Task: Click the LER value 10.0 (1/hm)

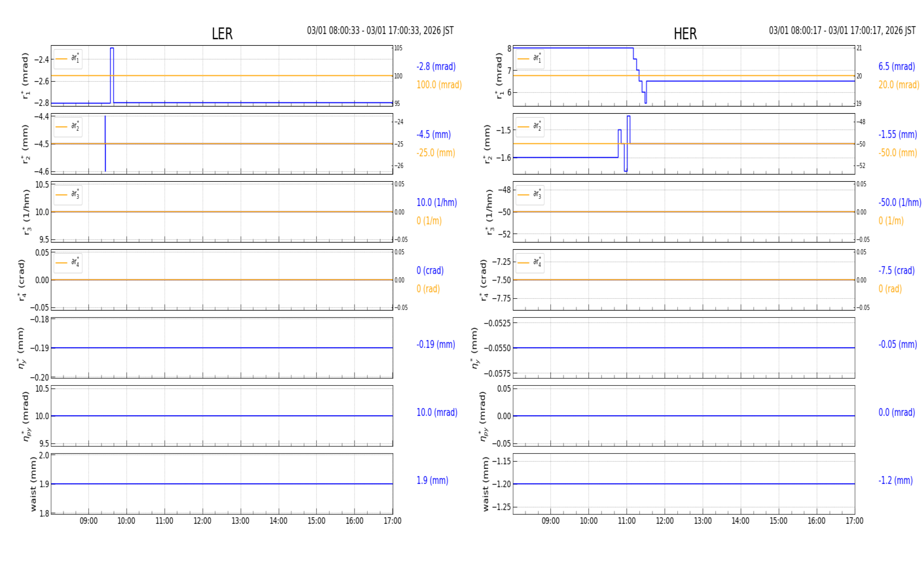Action: pyautogui.click(x=436, y=203)
